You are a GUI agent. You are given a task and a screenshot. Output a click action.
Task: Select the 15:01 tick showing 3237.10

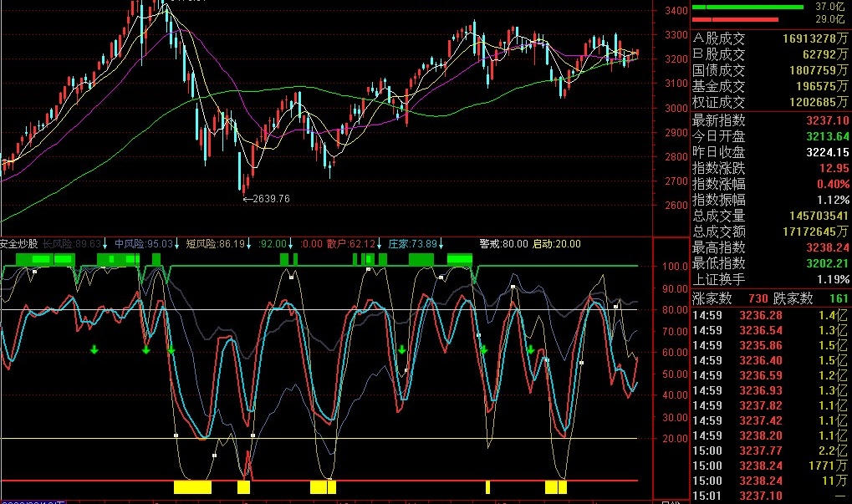tap(770, 496)
